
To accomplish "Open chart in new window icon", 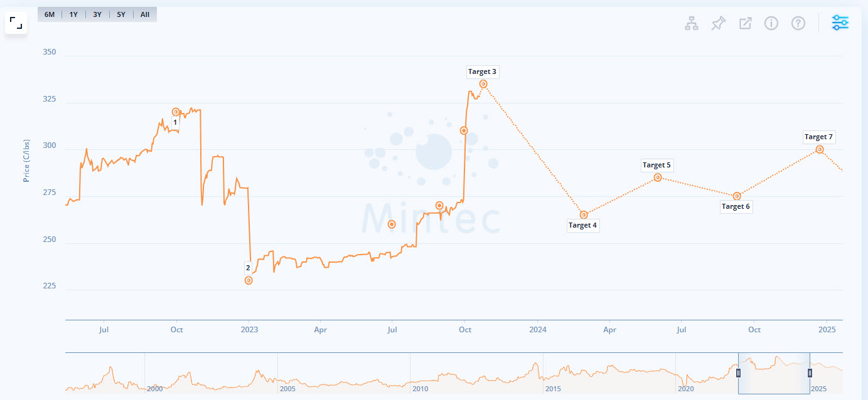I will (745, 24).
